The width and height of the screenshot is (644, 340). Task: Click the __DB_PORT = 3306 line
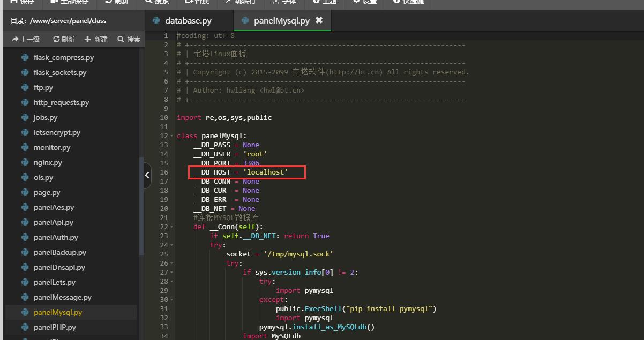[x=226, y=163]
